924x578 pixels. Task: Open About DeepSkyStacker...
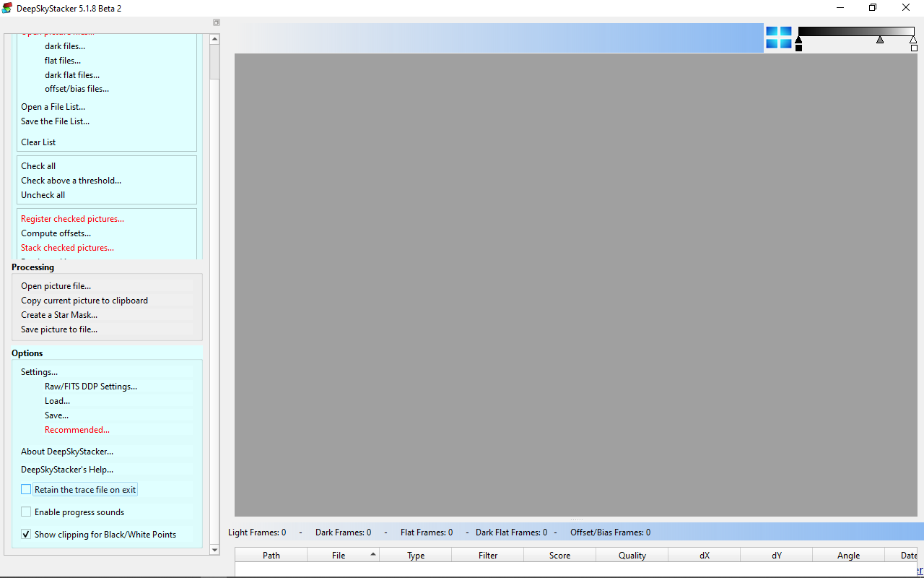point(67,452)
